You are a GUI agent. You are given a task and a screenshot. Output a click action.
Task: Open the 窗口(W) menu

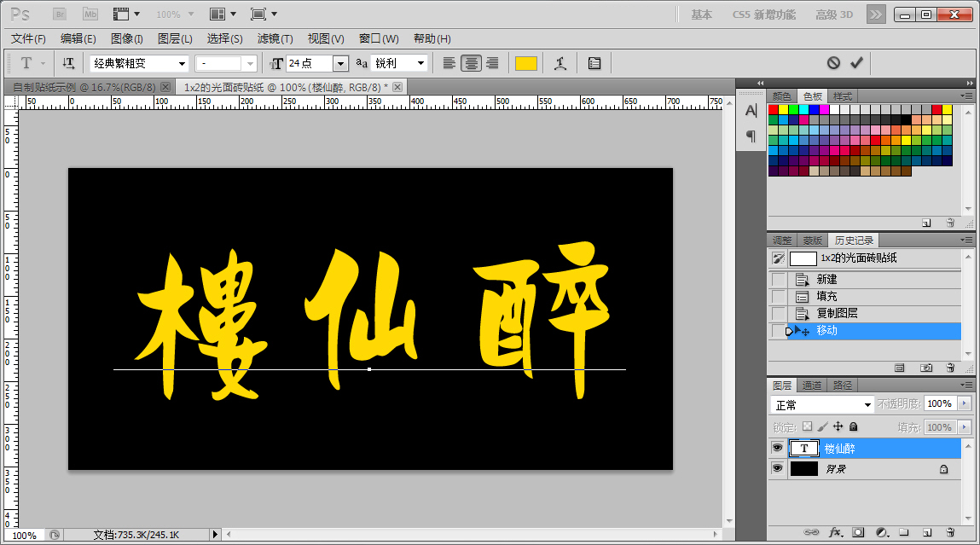[x=379, y=38]
